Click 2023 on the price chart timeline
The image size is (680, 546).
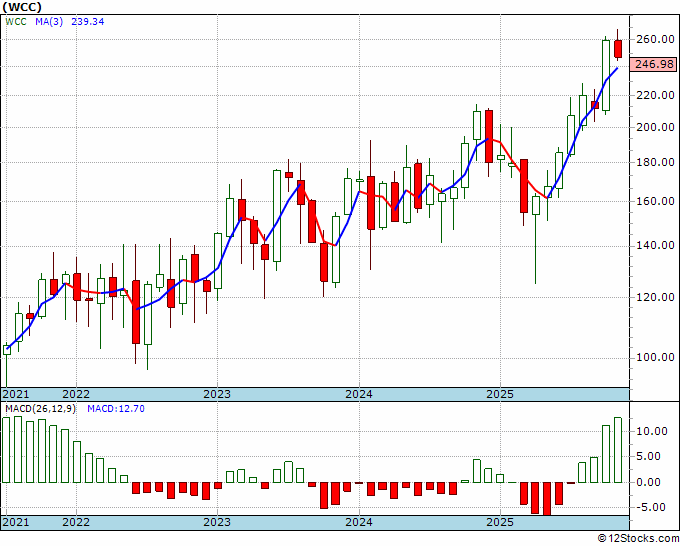point(217,394)
